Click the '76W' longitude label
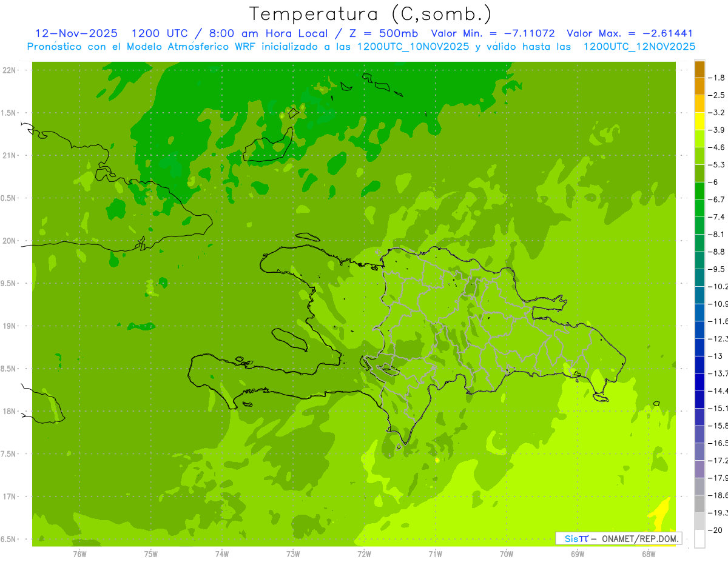This screenshot has height=562, width=728. [79, 554]
